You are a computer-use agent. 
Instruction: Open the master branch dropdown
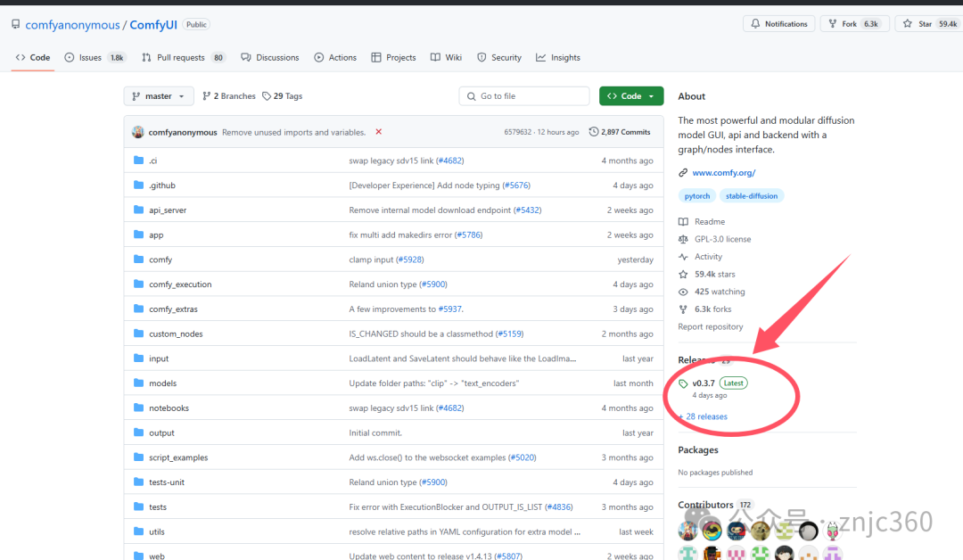pyautogui.click(x=159, y=95)
